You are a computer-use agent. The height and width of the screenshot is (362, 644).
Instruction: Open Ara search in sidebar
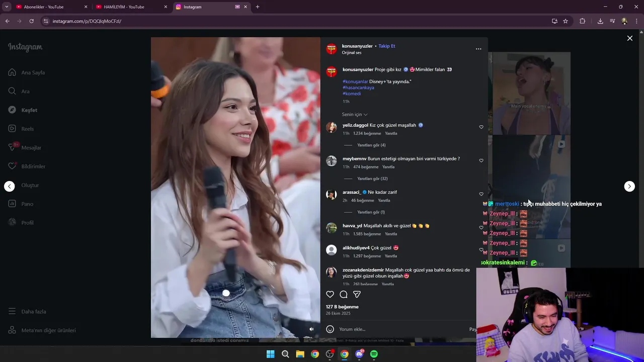click(19, 91)
